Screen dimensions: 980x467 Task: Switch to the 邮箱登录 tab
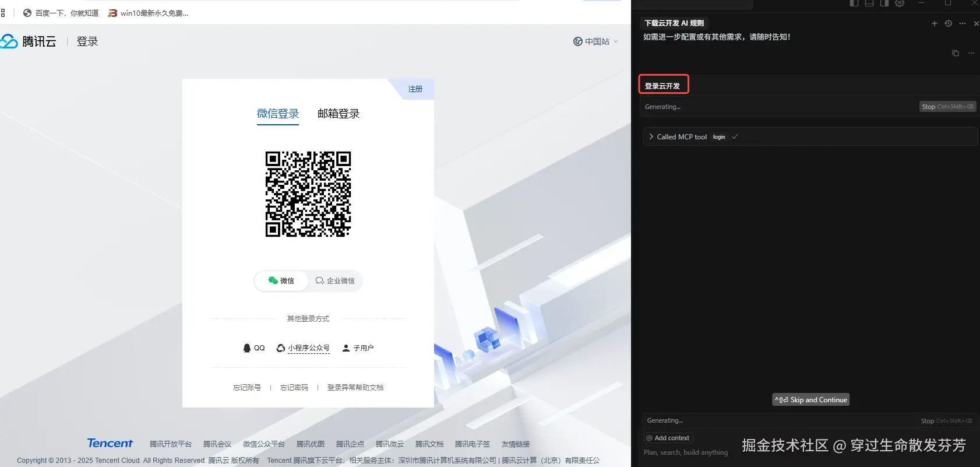click(339, 114)
